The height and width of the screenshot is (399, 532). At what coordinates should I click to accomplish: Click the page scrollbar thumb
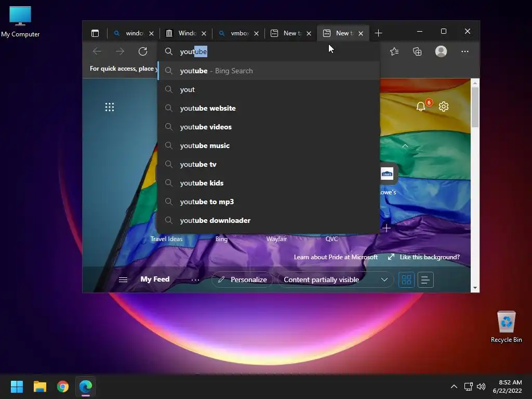pyautogui.click(x=475, y=107)
